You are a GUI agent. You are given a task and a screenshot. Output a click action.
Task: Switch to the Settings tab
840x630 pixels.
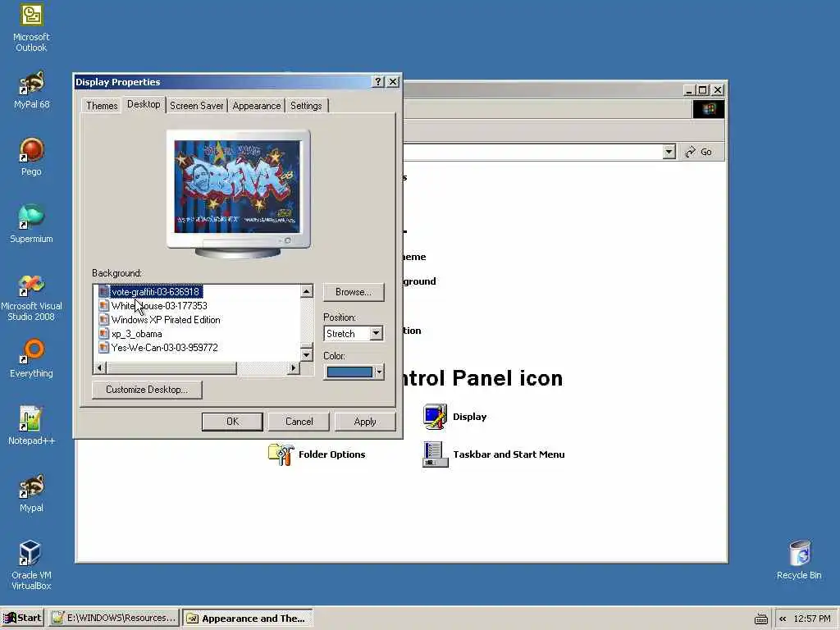pos(306,106)
